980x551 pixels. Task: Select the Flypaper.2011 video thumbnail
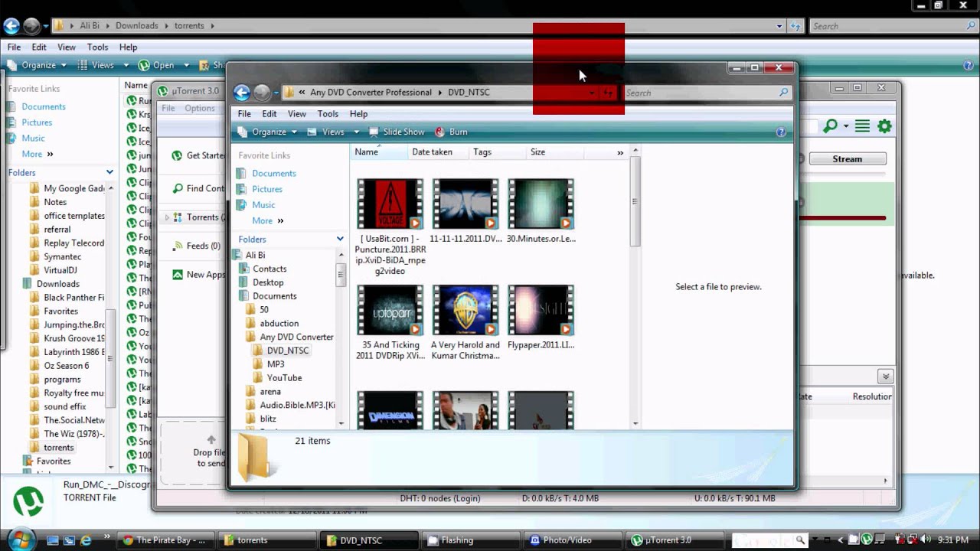(x=541, y=311)
